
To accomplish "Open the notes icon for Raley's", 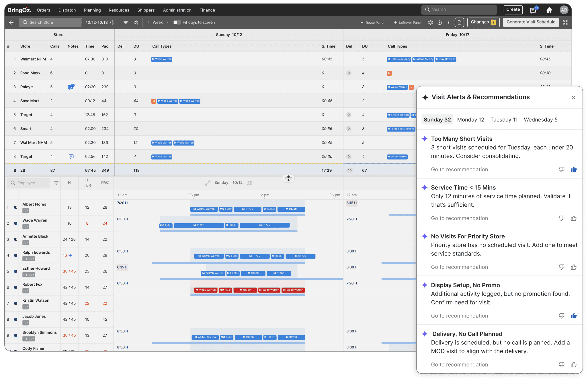I will [71, 87].
